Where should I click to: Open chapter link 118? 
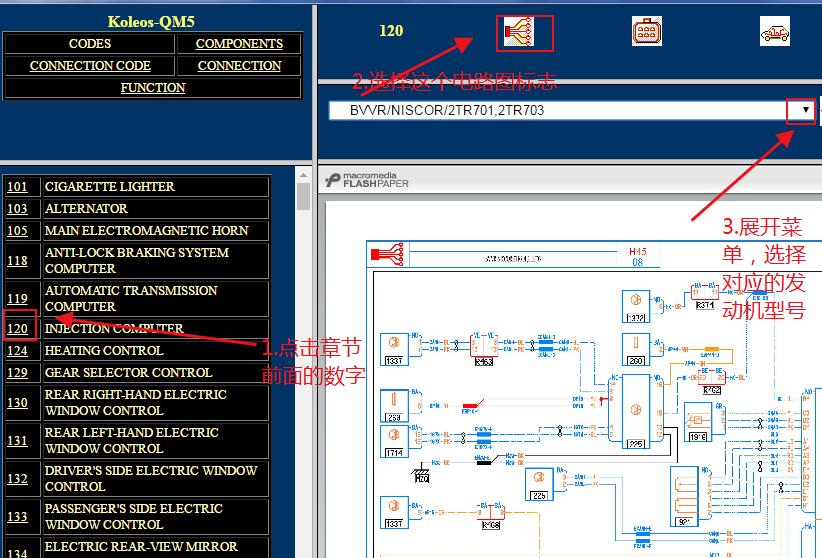tap(17, 261)
